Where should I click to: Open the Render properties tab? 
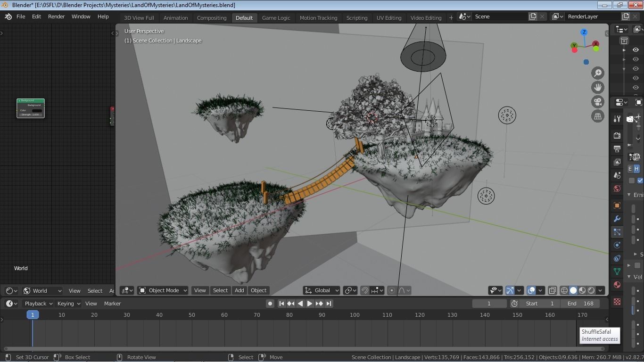click(617, 136)
